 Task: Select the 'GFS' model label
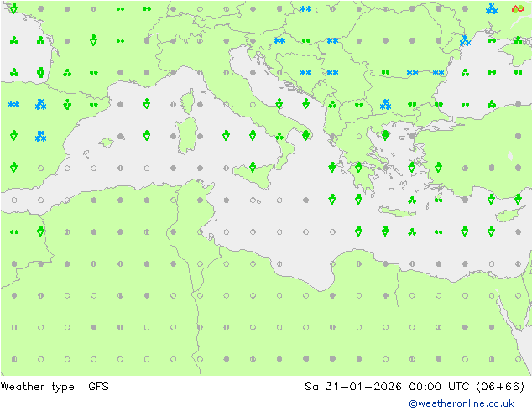[x=98, y=387]
